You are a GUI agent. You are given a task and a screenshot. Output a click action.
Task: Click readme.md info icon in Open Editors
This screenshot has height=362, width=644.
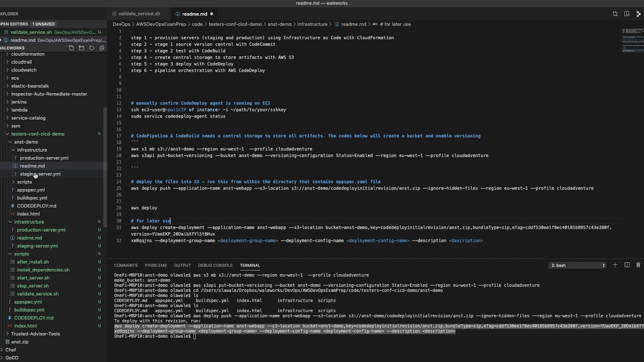point(6,40)
